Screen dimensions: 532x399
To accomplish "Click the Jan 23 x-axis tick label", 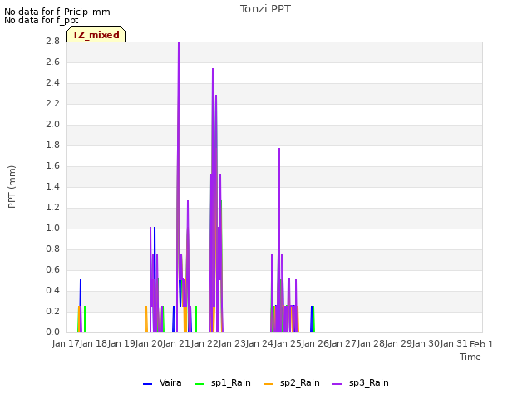I will point(233,344).
